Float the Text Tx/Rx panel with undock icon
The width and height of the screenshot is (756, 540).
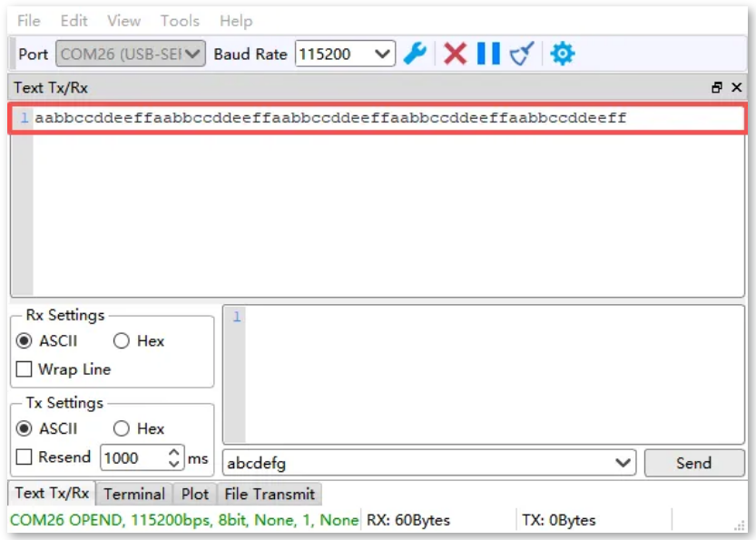pos(717,88)
